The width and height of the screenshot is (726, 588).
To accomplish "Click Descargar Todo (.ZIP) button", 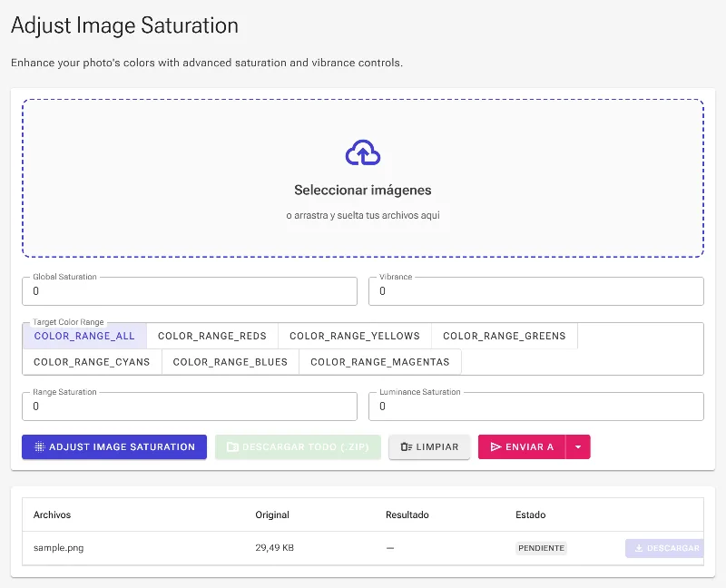I will point(298,446).
